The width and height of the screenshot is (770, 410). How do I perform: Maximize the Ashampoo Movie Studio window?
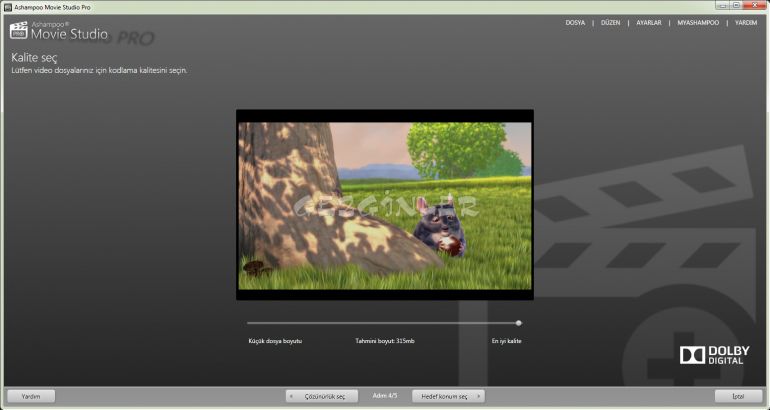(x=736, y=5)
